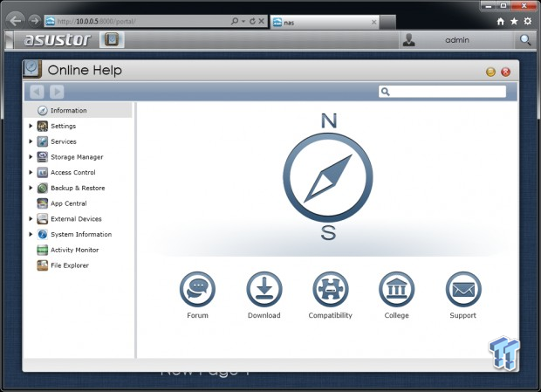Open the browser tools gear icon
Image resolution: width=541 pixels, height=392 pixels.
528,22
